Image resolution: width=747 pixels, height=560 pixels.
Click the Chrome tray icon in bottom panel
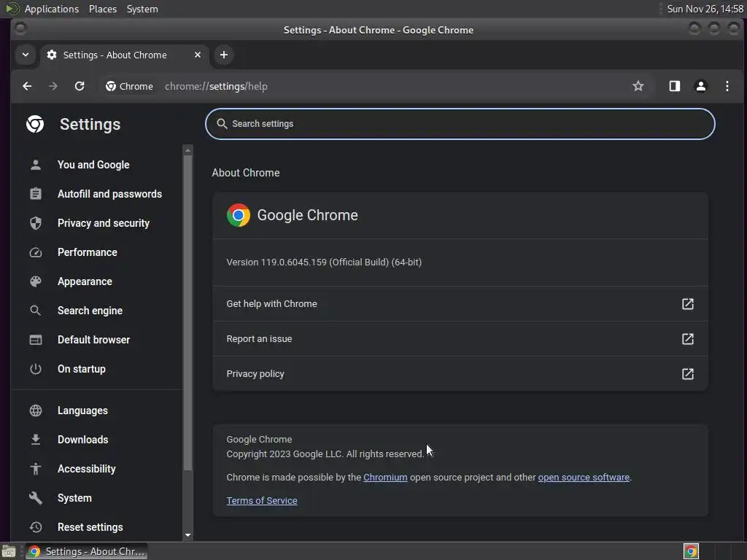[691, 551]
